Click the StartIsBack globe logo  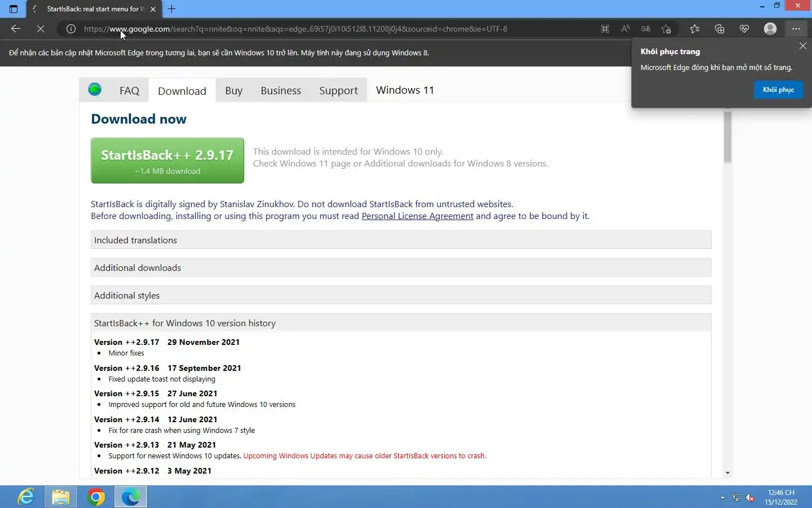pyautogui.click(x=95, y=89)
